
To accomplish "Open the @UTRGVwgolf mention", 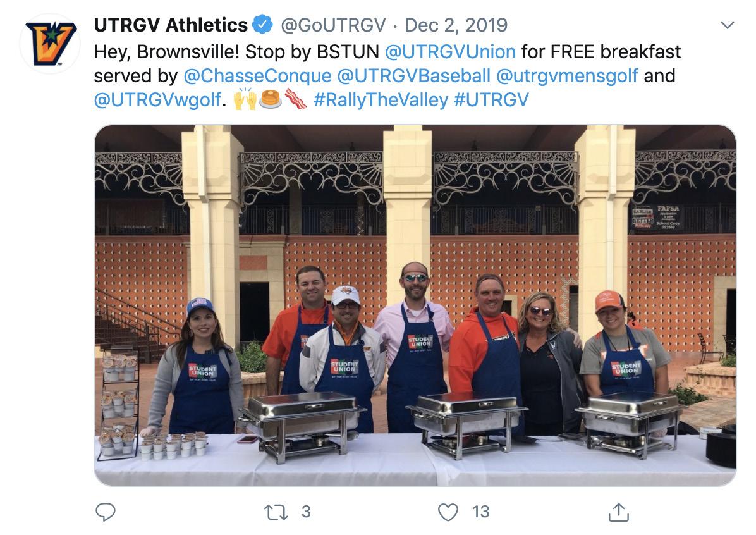I will coord(157,100).
